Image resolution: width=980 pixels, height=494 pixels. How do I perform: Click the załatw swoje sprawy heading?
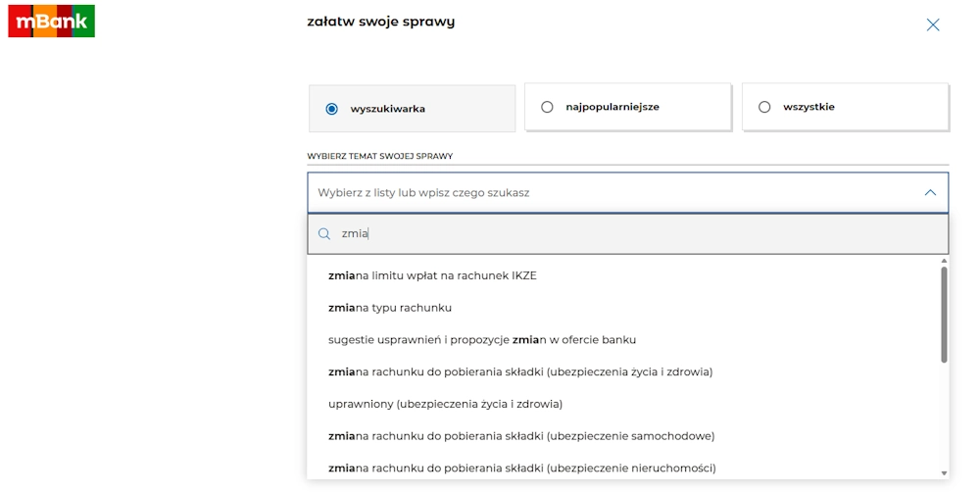click(381, 22)
